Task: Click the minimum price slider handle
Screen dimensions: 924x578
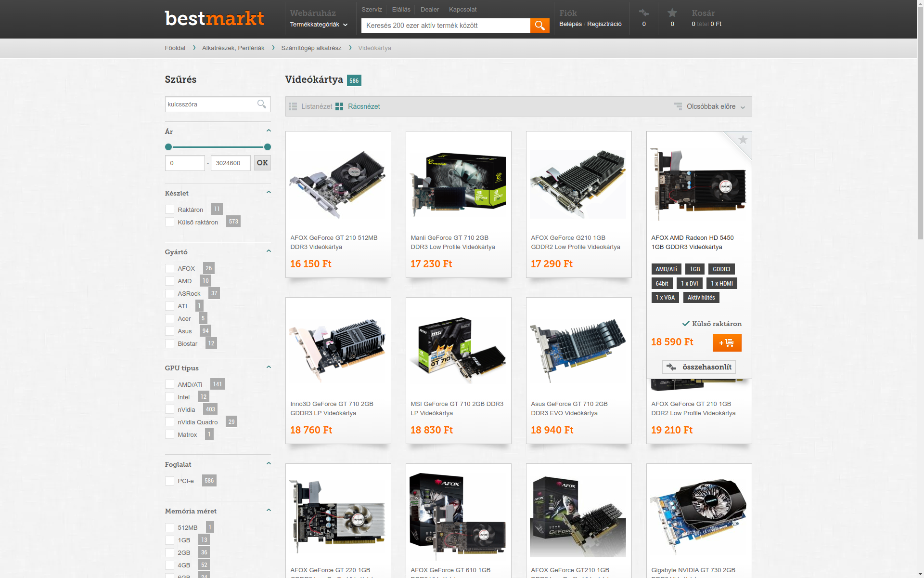Action: 168,147
